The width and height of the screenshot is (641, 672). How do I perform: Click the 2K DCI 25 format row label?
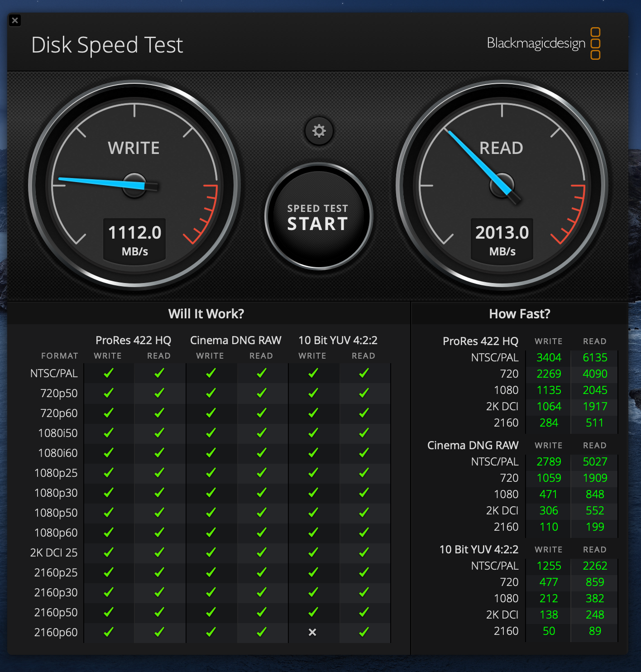tap(54, 552)
